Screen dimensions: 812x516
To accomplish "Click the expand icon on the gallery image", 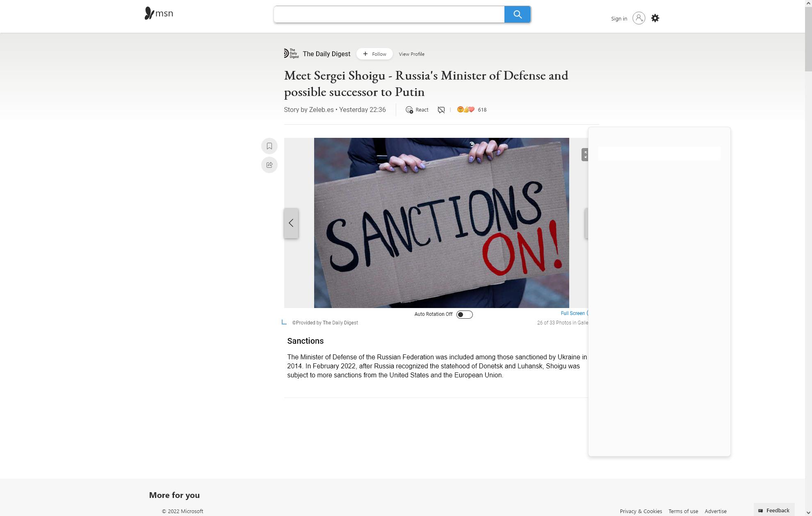I will (x=586, y=155).
